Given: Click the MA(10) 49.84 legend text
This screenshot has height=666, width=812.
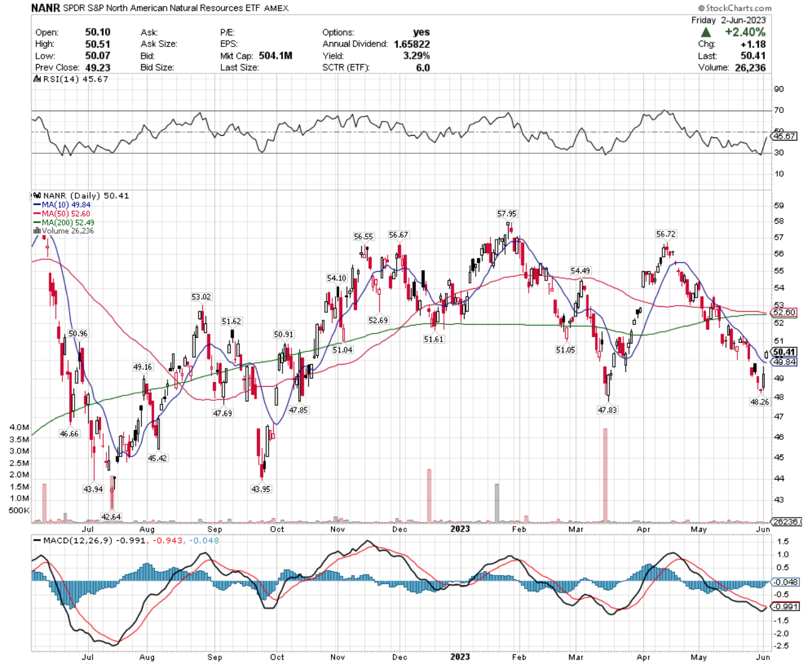Looking at the screenshot, I should click(66, 205).
